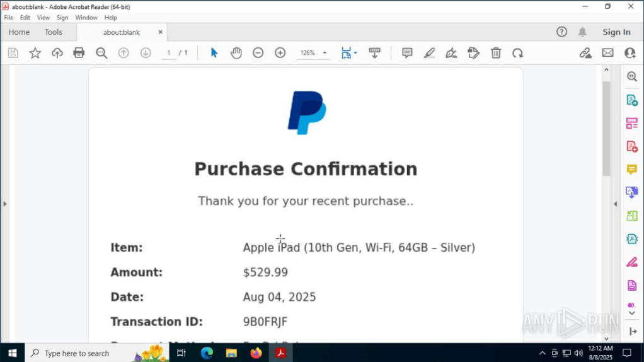Switch to the Tools tab

point(54,32)
